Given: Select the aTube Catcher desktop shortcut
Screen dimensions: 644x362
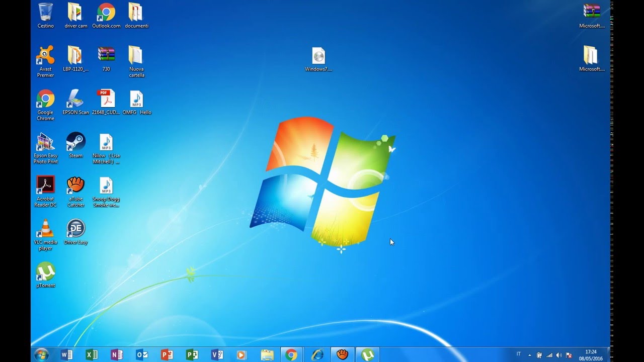Looking at the screenshot, I should [75, 191].
